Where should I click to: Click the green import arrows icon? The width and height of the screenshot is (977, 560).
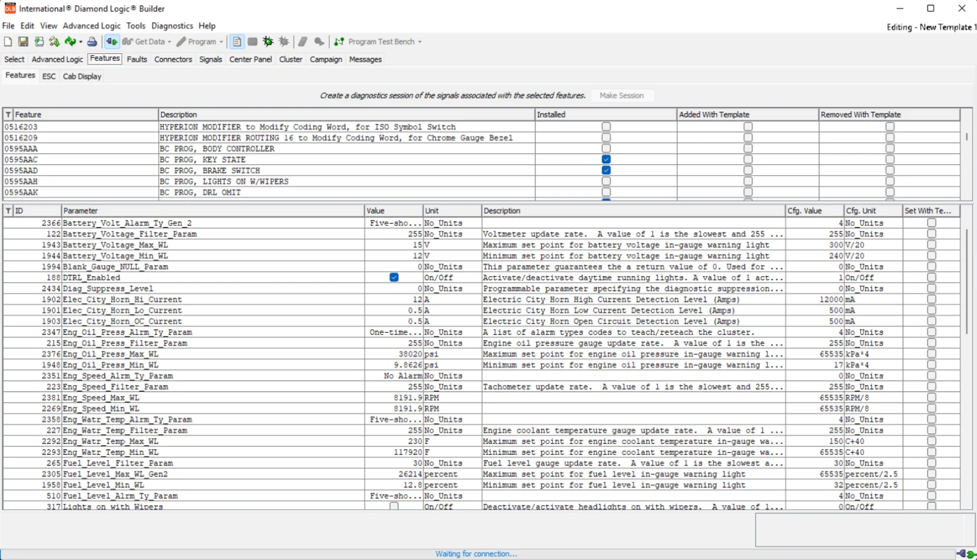tap(54, 42)
